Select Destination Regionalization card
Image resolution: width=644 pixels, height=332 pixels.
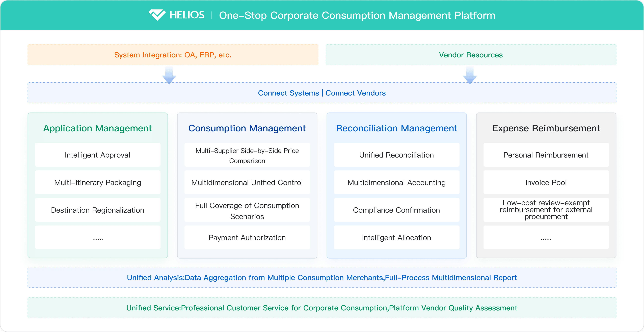(97, 210)
